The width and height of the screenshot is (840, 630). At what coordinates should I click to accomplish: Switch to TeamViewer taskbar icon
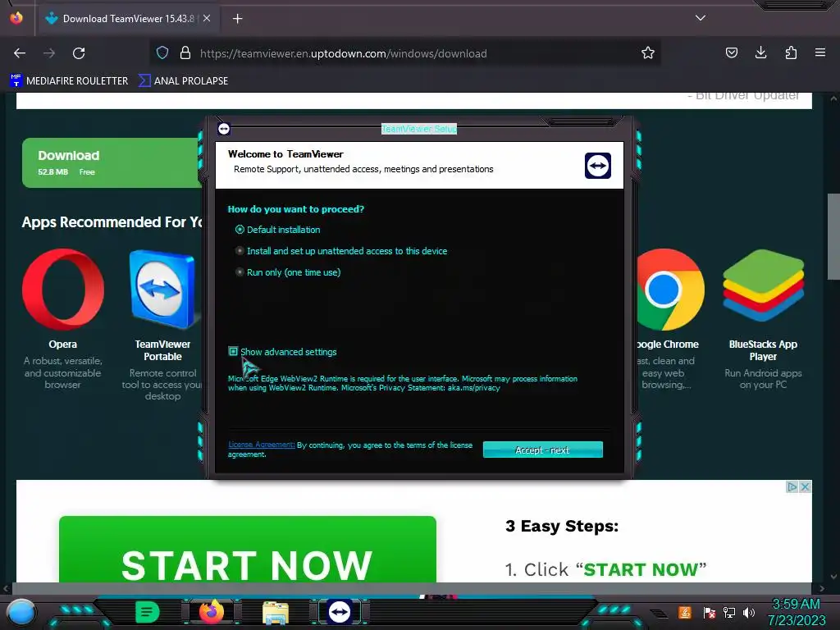(x=340, y=612)
